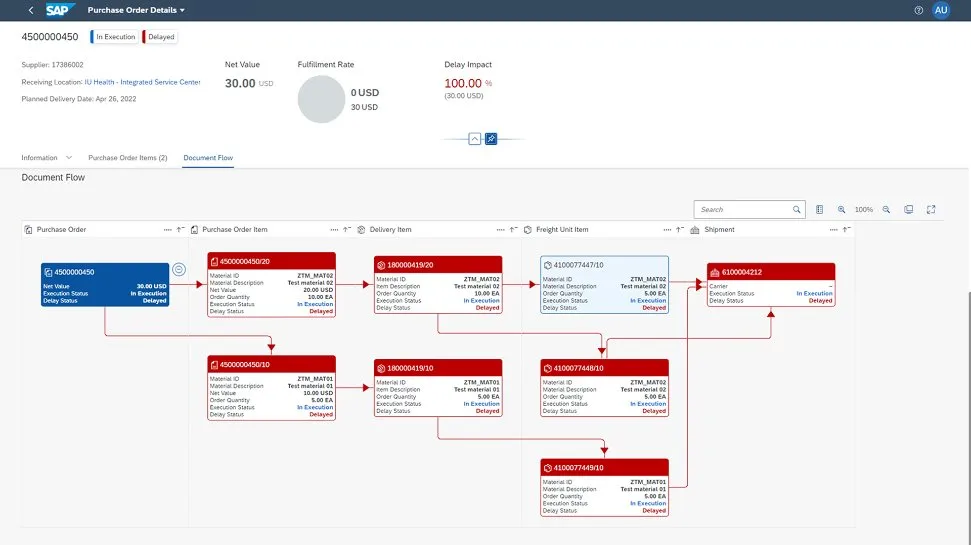Click the zoom in magnifier icon
Viewport: 971px width, 545px height.
pos(842,210)
